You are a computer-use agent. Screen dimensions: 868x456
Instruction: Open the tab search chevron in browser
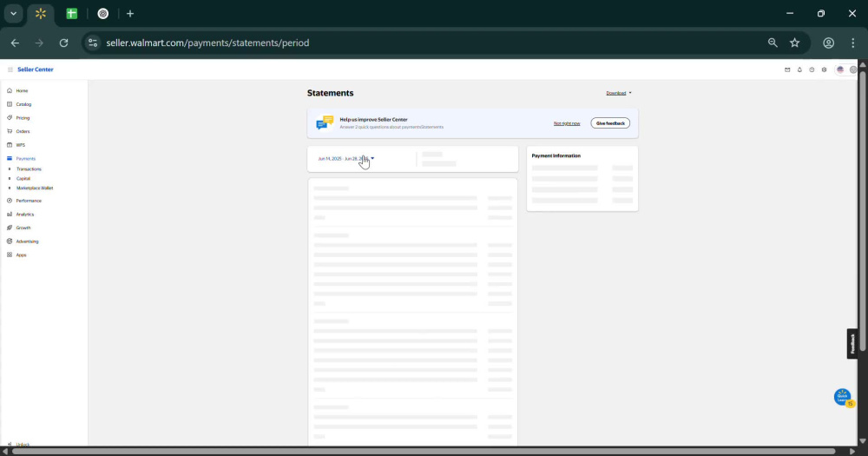tap(13, 13)
